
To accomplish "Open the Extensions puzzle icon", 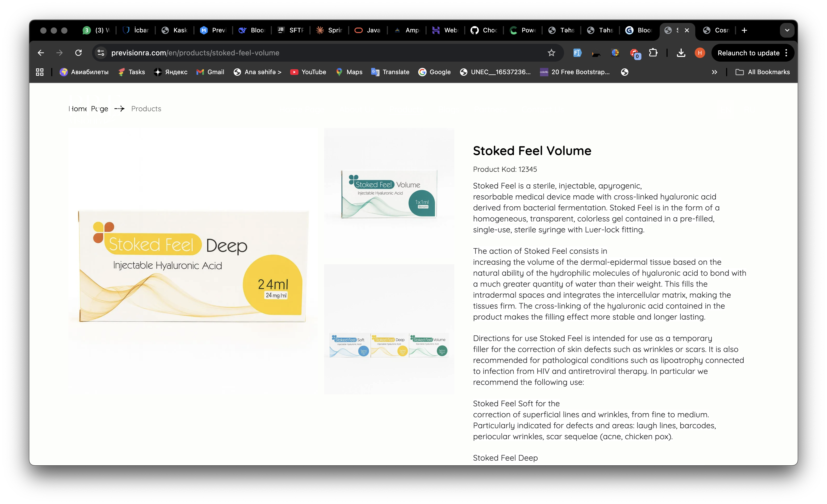I will pyautogui.click(x=653, y=53).
